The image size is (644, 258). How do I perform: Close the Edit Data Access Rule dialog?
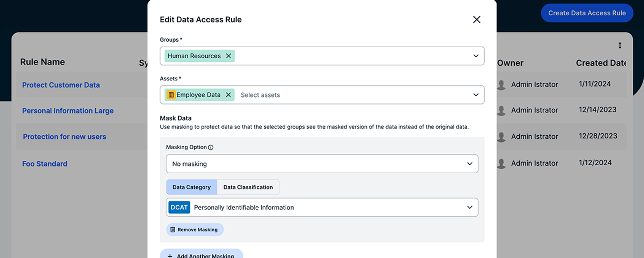tap(476, 20)
